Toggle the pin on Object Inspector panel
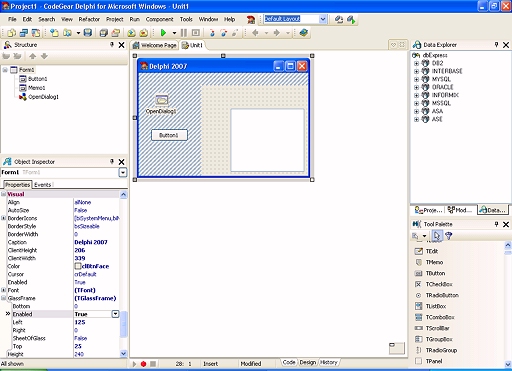 click(x=112, y=162)
